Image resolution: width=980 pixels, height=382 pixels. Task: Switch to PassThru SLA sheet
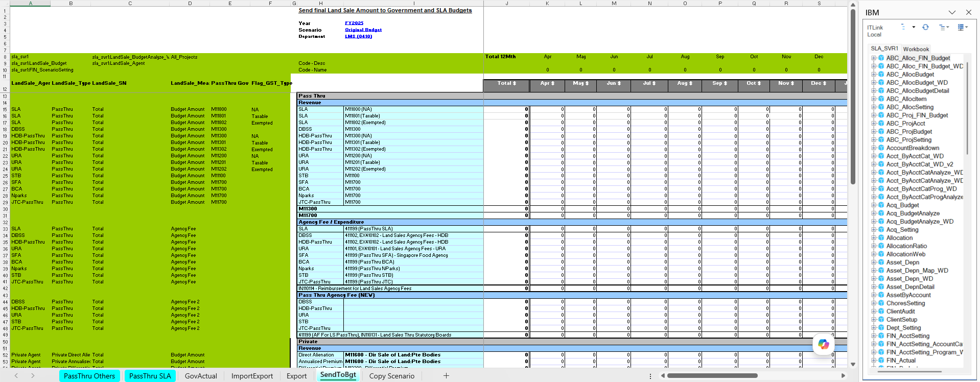pos(150,376)
